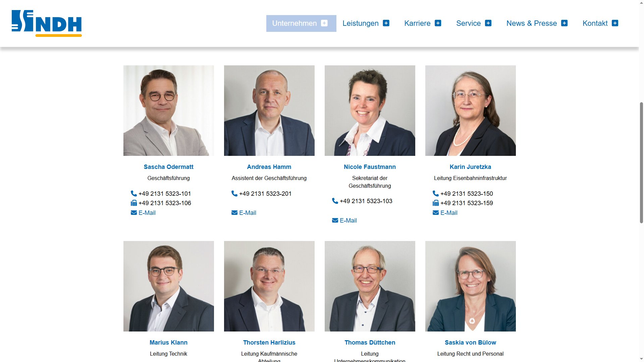Open Sascha Odermatt's E-Mail link
This screenshot has height=362, width=644.
pos(147,213)
